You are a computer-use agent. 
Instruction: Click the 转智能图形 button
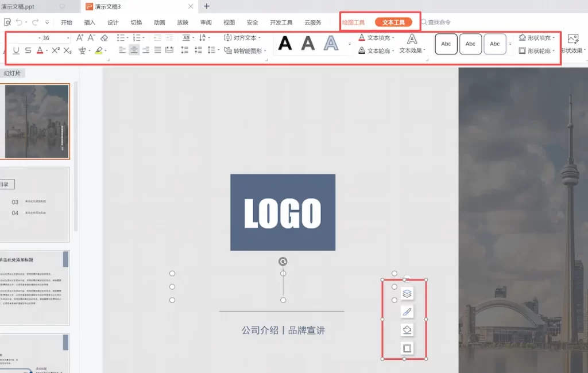pos(245,50)
